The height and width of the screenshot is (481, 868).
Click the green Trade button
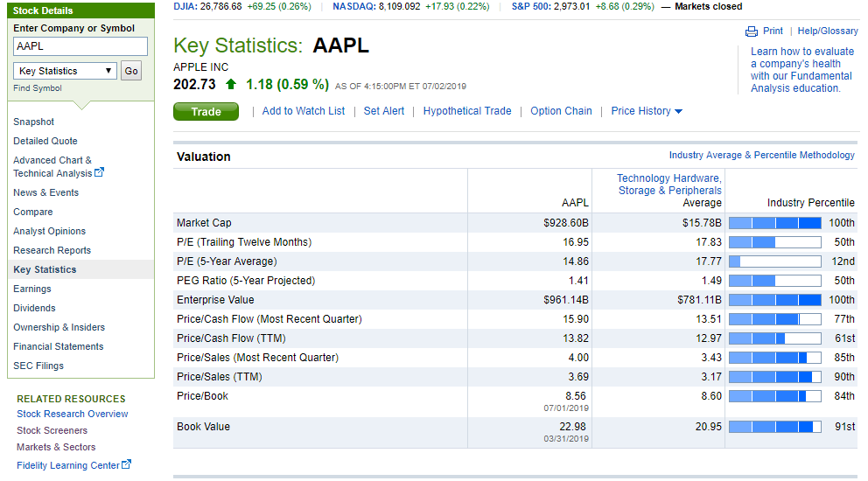click(x=206, y=111)
